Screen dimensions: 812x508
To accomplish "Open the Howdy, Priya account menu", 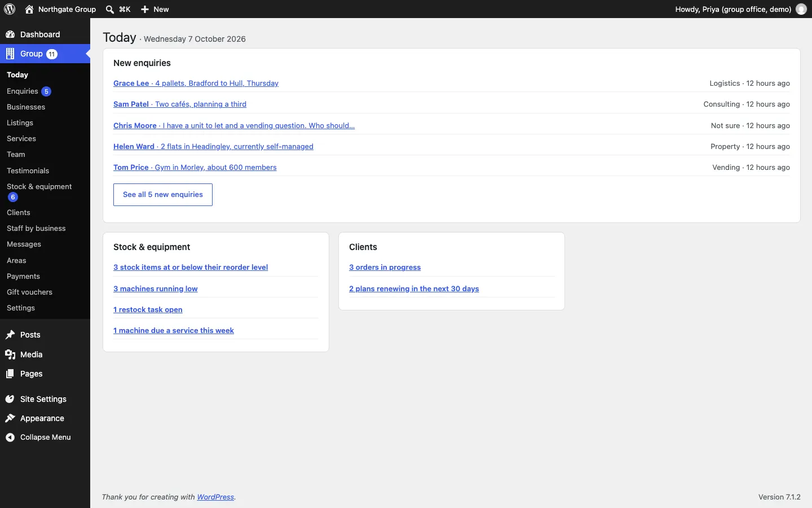I will [x=734, y=9].
